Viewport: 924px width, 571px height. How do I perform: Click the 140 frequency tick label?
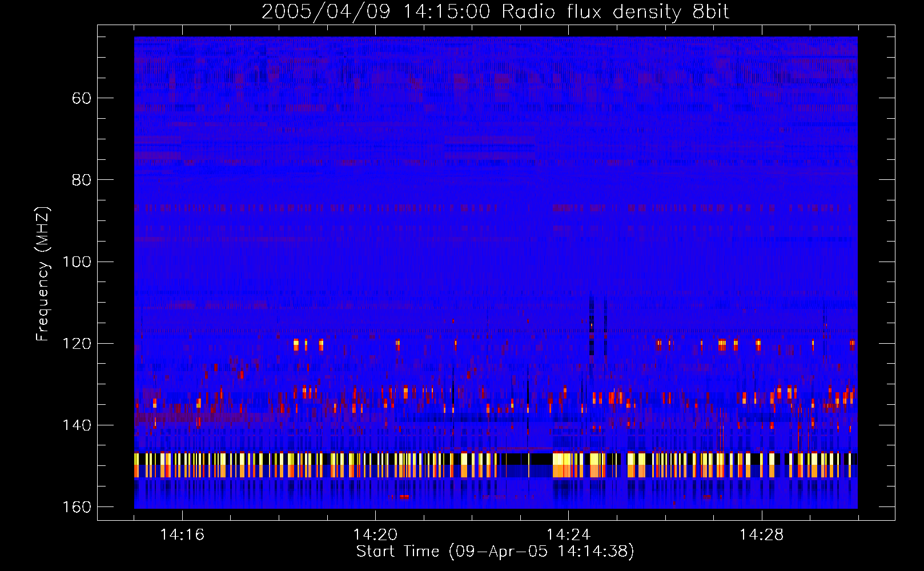click(x=77, y=425)
